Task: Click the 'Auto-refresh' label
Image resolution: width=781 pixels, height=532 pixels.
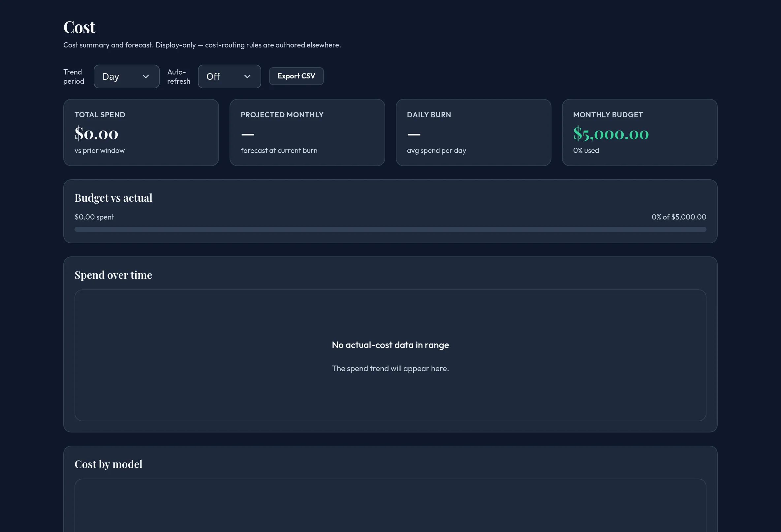Action: (178, 76)
